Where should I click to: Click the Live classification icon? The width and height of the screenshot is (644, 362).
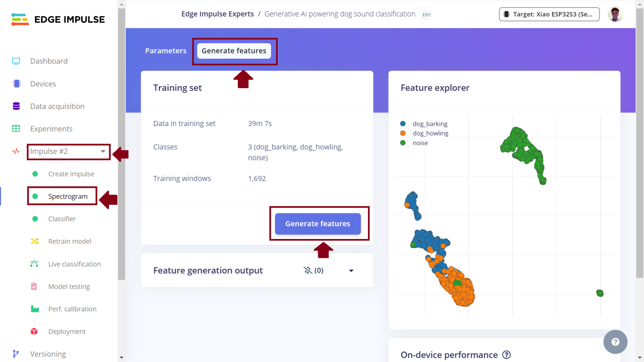tap(34, 264)
